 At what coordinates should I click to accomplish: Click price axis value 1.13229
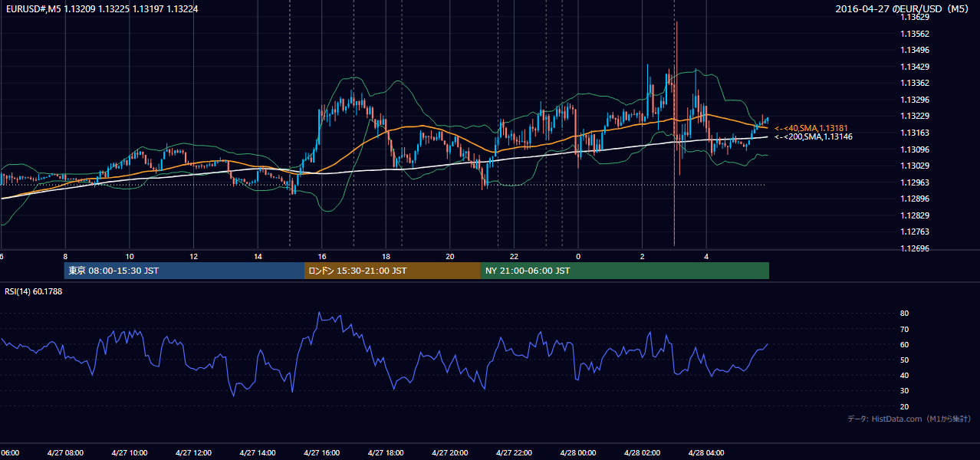914,116
